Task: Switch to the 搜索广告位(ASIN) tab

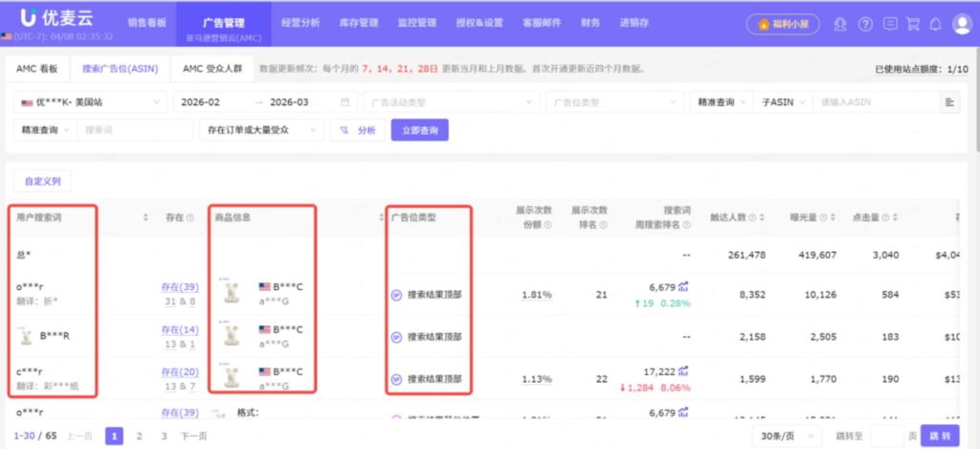Action: coord(120,69)
